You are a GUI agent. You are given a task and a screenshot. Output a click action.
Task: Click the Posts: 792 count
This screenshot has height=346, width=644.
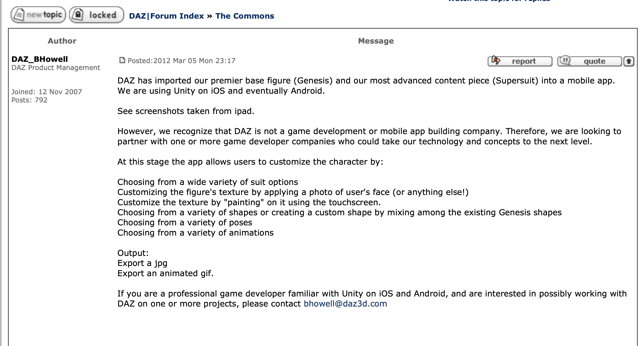coord(29,100)
